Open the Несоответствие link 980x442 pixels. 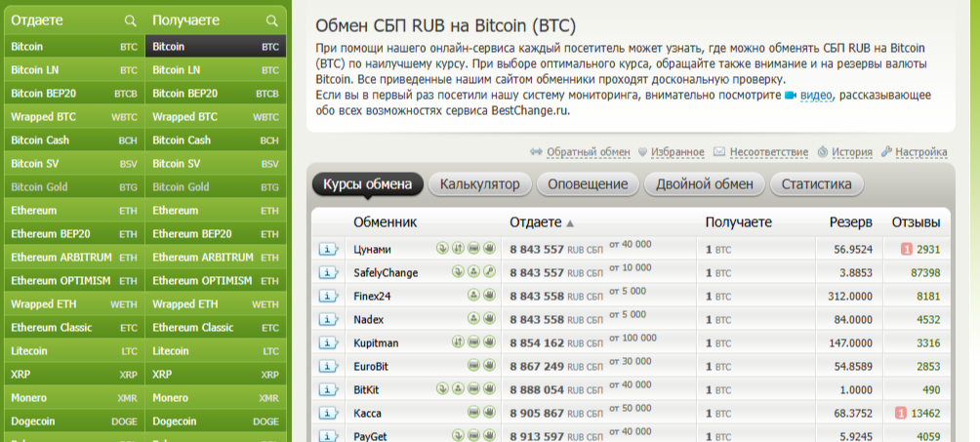click(x=769, y=152)
